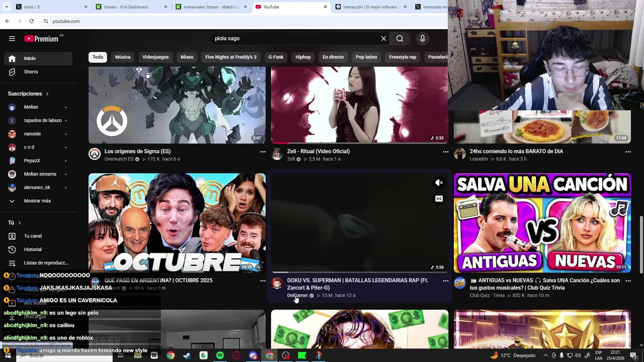Open the Leandrin channel name link

[479, 159]
